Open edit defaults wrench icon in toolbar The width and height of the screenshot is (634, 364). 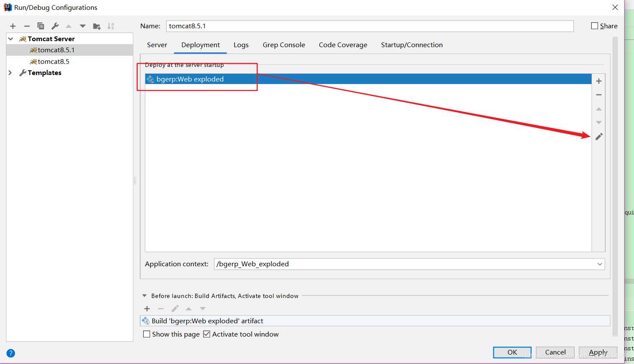(x=55, y=26)
